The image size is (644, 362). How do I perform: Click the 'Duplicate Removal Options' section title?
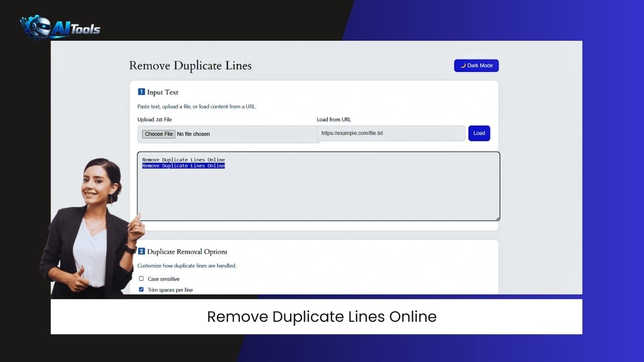click(189, 252)
